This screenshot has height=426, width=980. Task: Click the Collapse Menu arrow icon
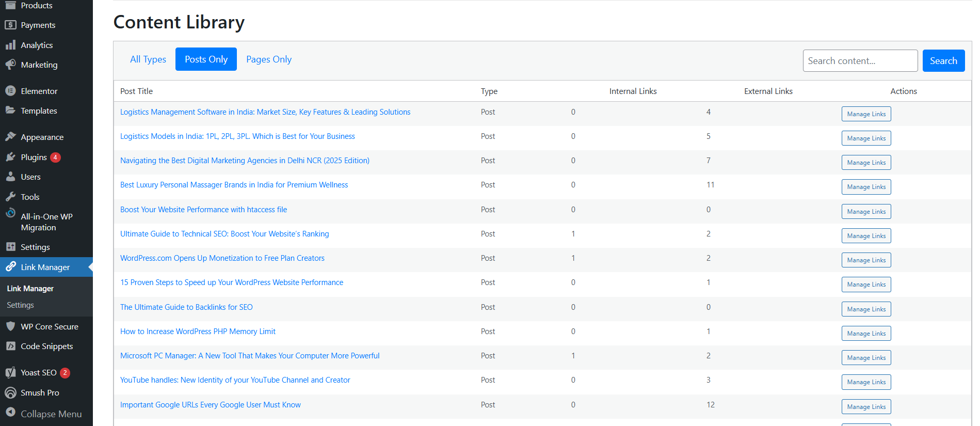click(x=10, y=412)
